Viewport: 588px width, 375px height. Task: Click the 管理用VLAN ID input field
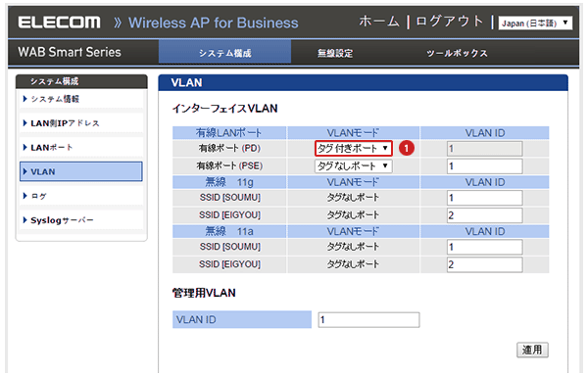click(369, 320)
